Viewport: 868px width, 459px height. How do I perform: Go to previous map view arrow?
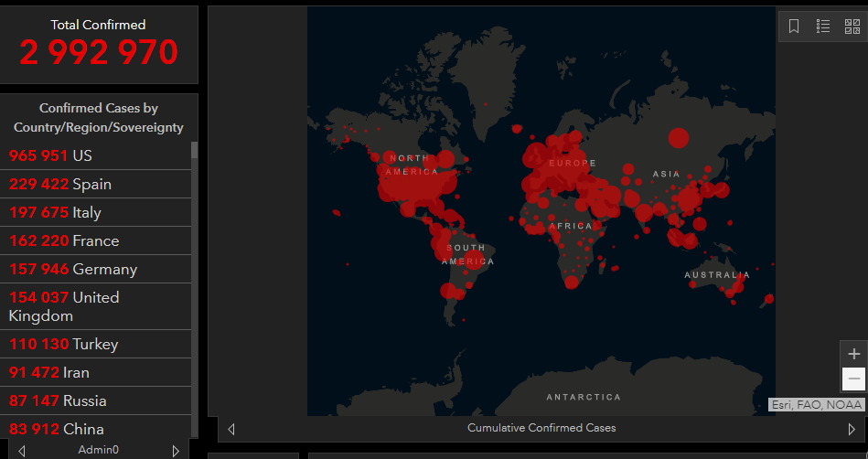pyautogui.click(x=231, y=429)
